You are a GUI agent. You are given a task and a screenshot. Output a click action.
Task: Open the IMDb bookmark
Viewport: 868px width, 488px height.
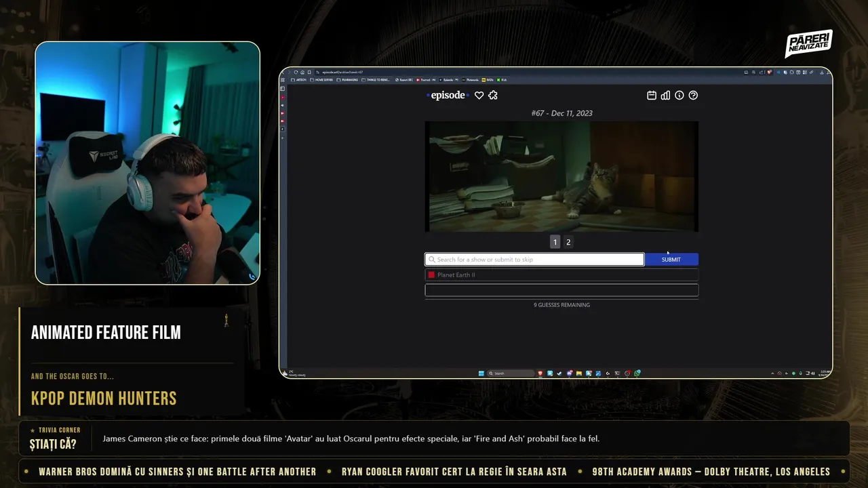(488, 80)
